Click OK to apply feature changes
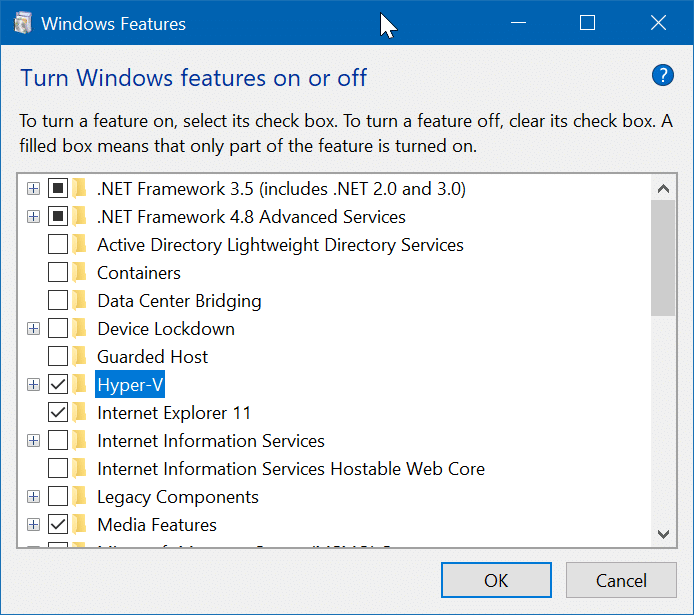The width and height of the screenshot is (694, 615). (x=496, y=580)
